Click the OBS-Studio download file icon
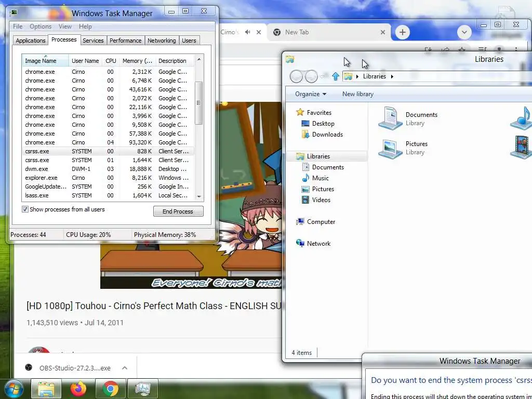532x399 pixels. coord(29,367)
